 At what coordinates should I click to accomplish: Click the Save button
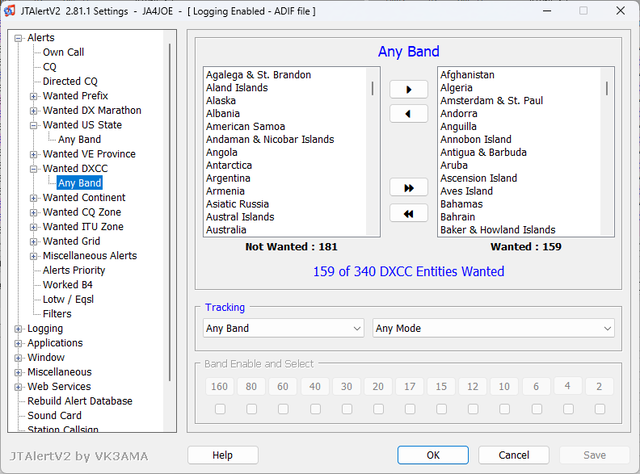594,455
